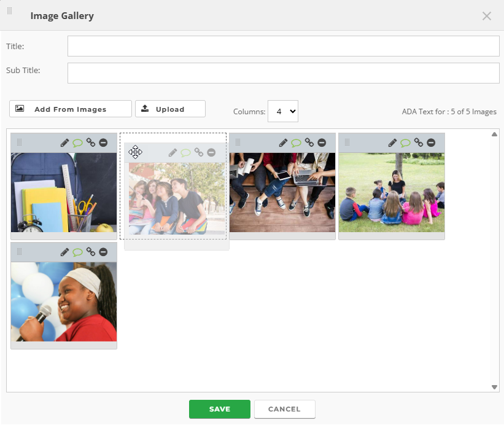Add link to the backpack image
The height and width of the screenshot is (425, 504).
(x=91, y=142)
